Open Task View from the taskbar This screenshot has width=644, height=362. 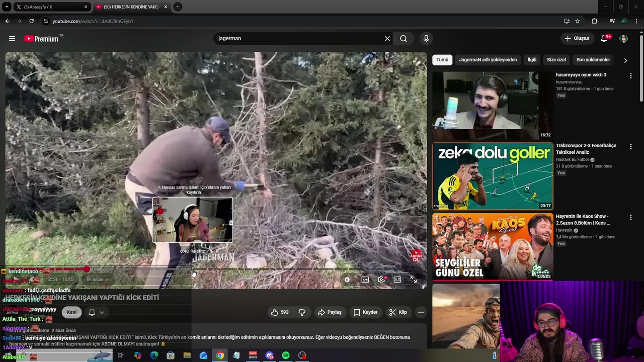point(121,355)
